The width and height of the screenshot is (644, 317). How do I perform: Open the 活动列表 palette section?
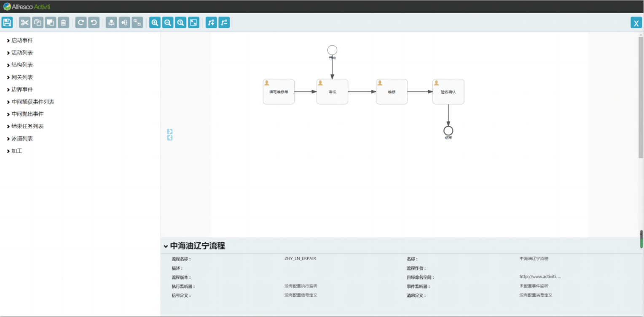coord(22,53)
